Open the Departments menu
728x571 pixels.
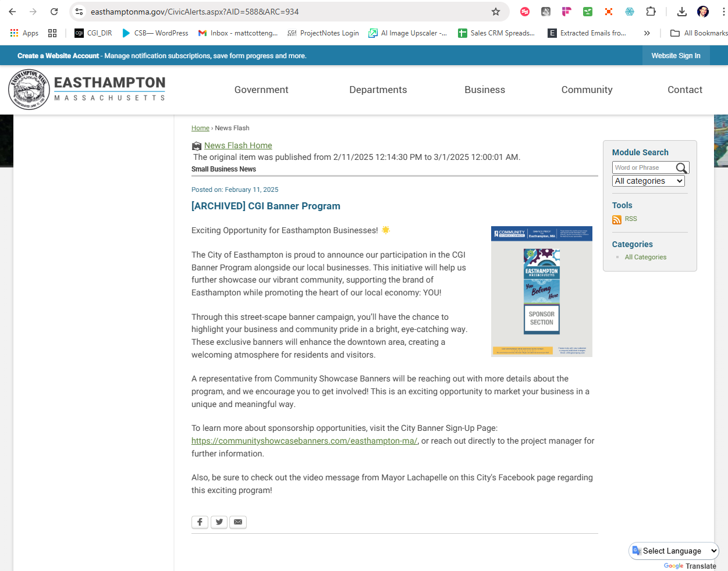click(x=378, y=90)
